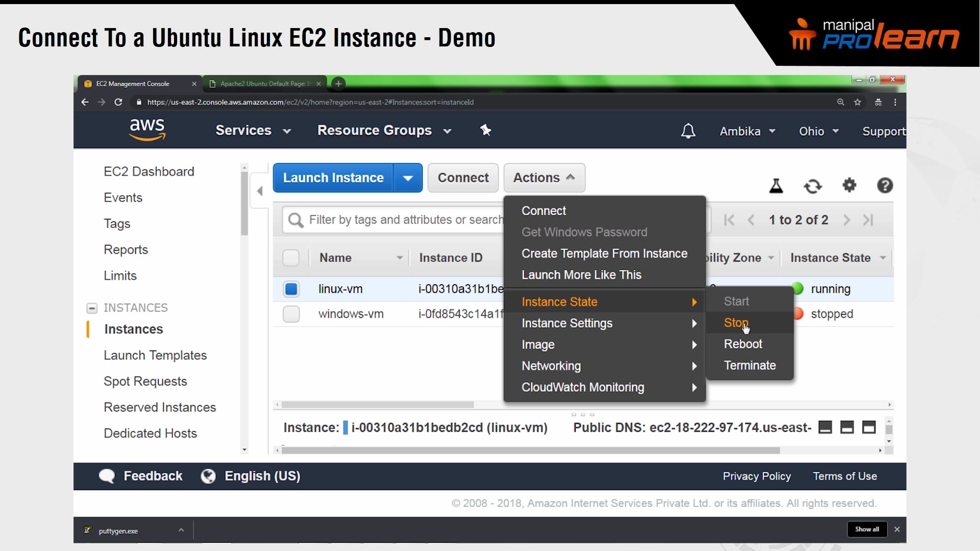The height and width of the screenshot is (551, 980).
Task: Choose Connect from the Actions menu
Action: 544,210
